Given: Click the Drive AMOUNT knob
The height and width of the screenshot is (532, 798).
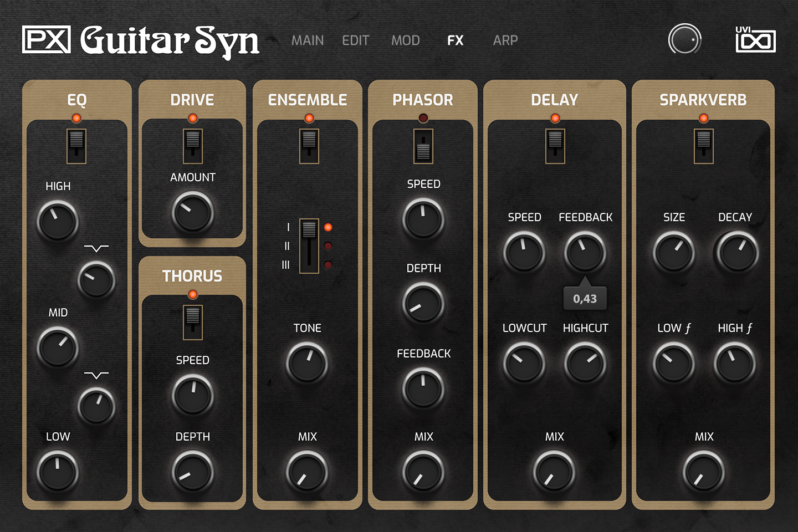Looking at the screenshot, I should coord(193,213).
